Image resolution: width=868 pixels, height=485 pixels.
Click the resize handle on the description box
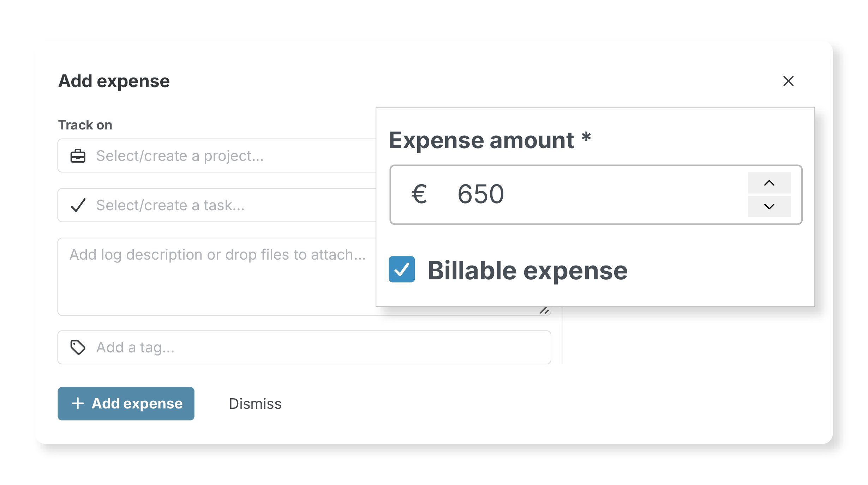point(544,310)
